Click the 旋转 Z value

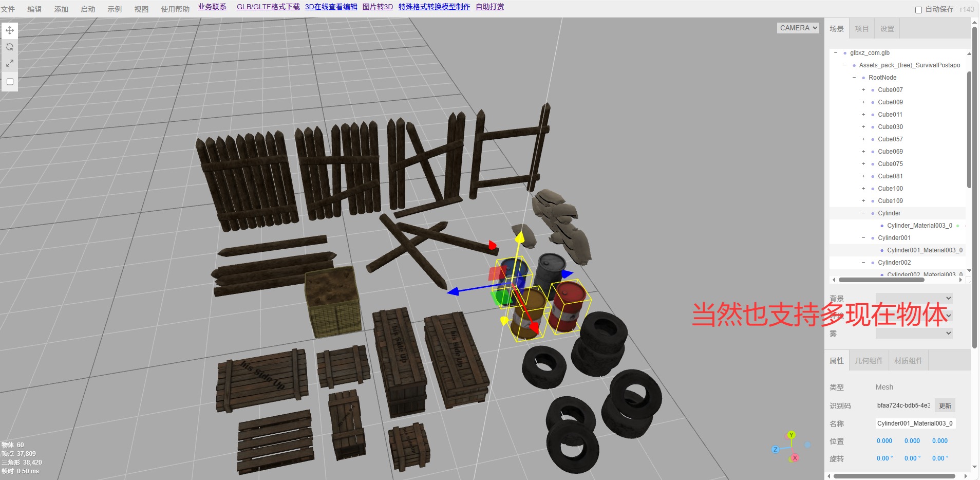(940, 458)
